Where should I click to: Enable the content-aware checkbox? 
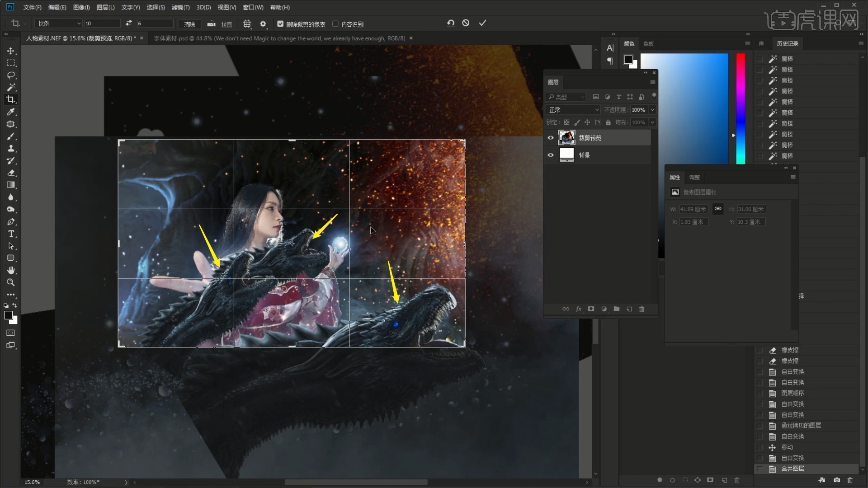(x=335, y=24)
